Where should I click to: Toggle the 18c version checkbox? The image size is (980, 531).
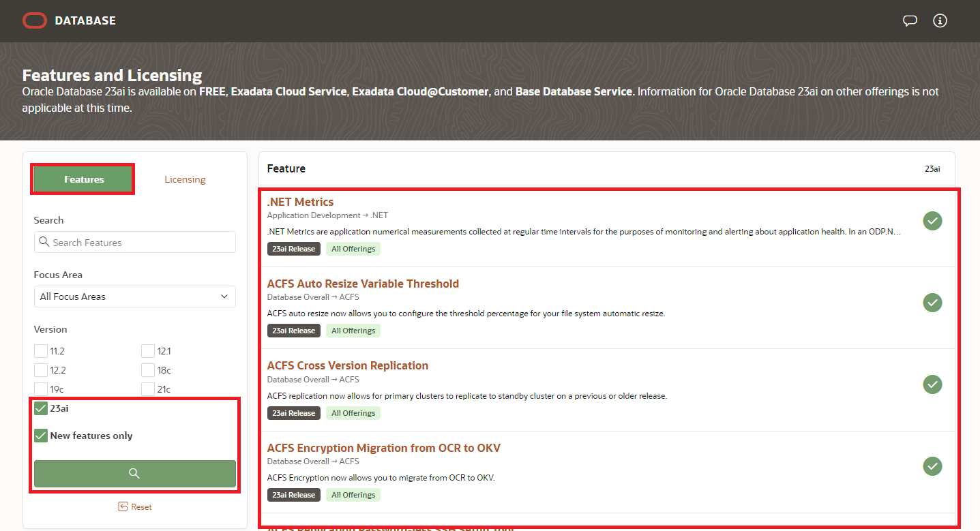coord(148,370)
